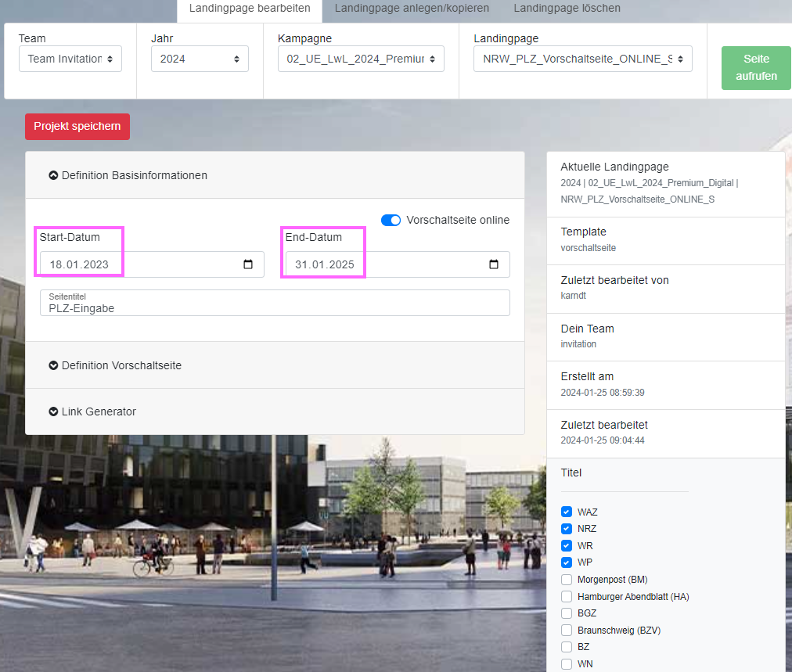The width and height of the screenshot is (792, 672).
Task: Open the End-Datum calendar picker icon
Action: click(494, 264)
